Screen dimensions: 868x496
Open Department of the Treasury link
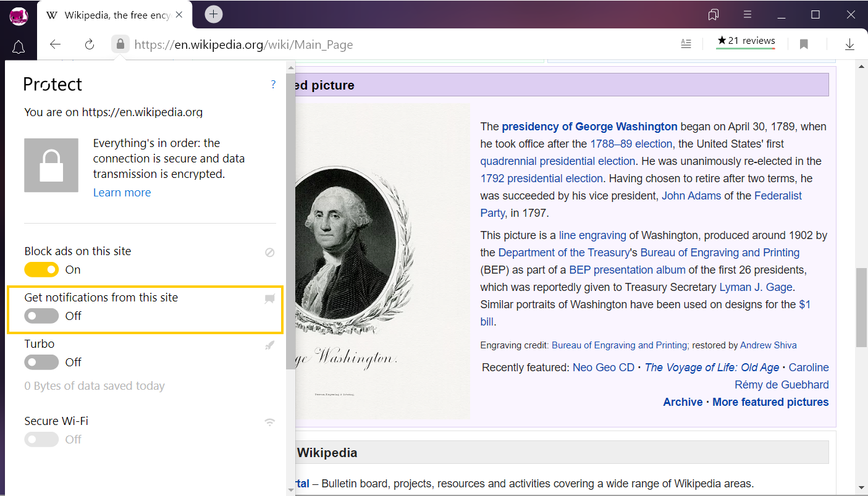pyautogui.click(x=563, y=253)
